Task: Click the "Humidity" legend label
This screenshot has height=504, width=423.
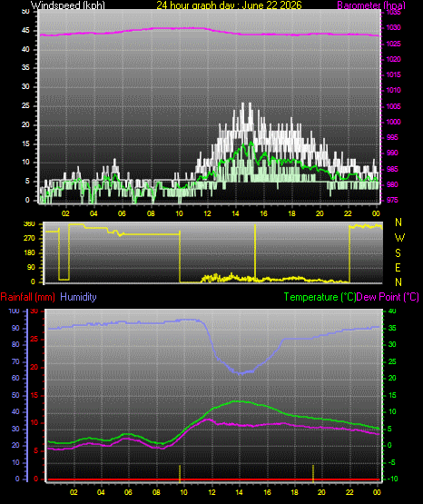Action: point(78,297)
